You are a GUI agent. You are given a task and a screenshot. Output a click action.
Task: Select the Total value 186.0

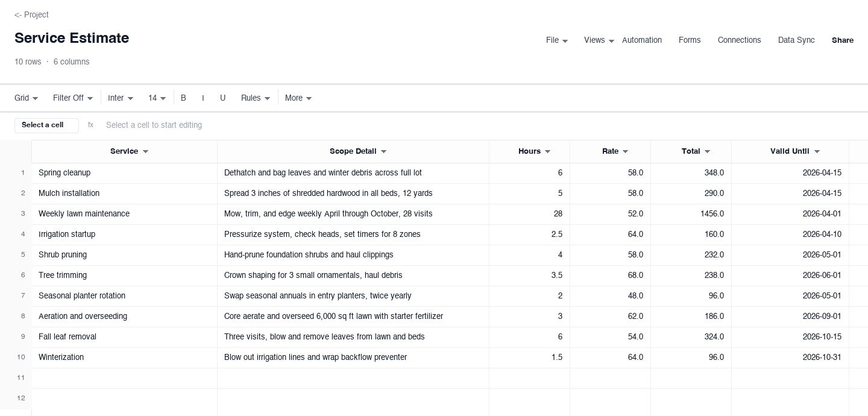coord(691,317)
